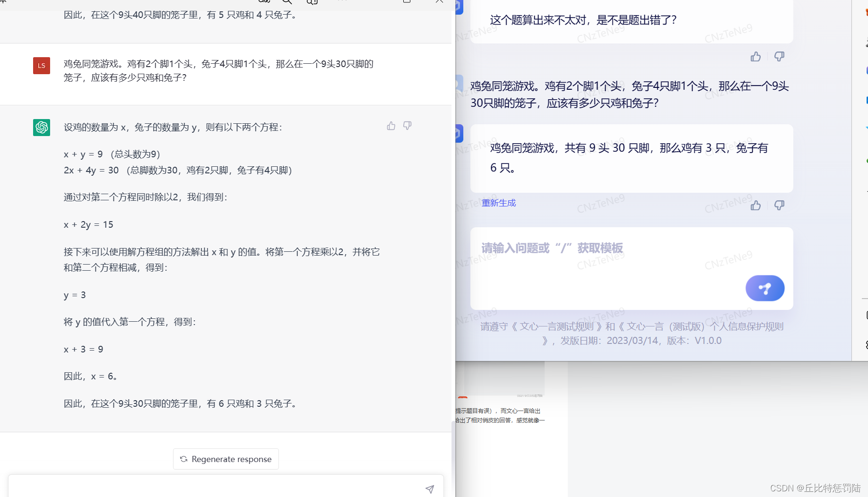Click the previous answer '5 只鸡和 4 只兔子'
Viewport: 868px width, 497px height.
tap(257, 15)
